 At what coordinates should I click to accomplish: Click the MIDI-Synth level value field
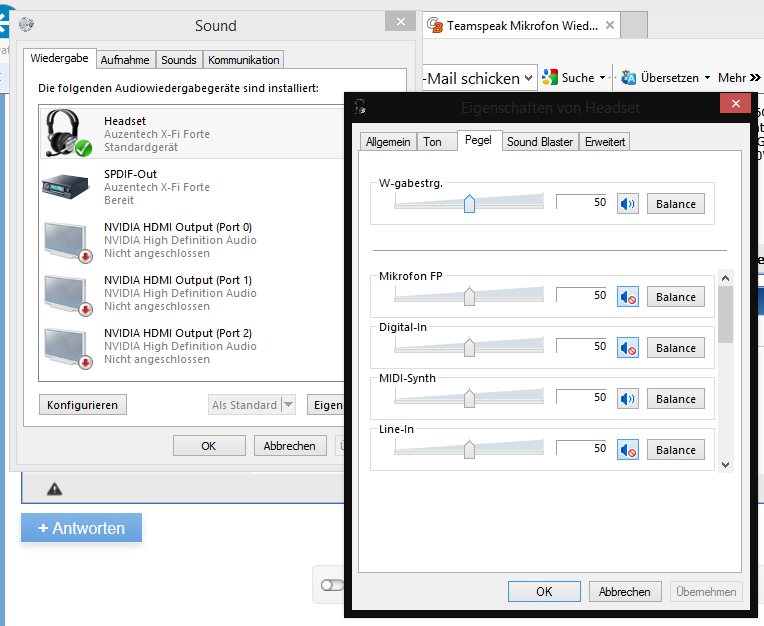pos(583,398)
